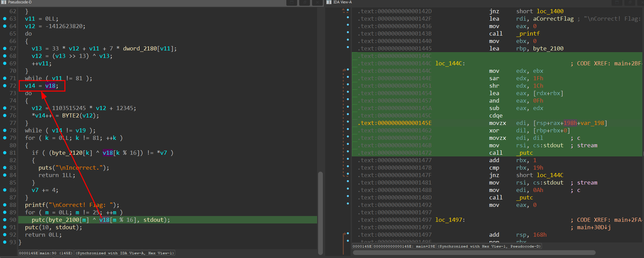Click "Synchronized with Hex View-1, Pseudocode-D" status
644x258 pixels.
click(x=489, y=246)
